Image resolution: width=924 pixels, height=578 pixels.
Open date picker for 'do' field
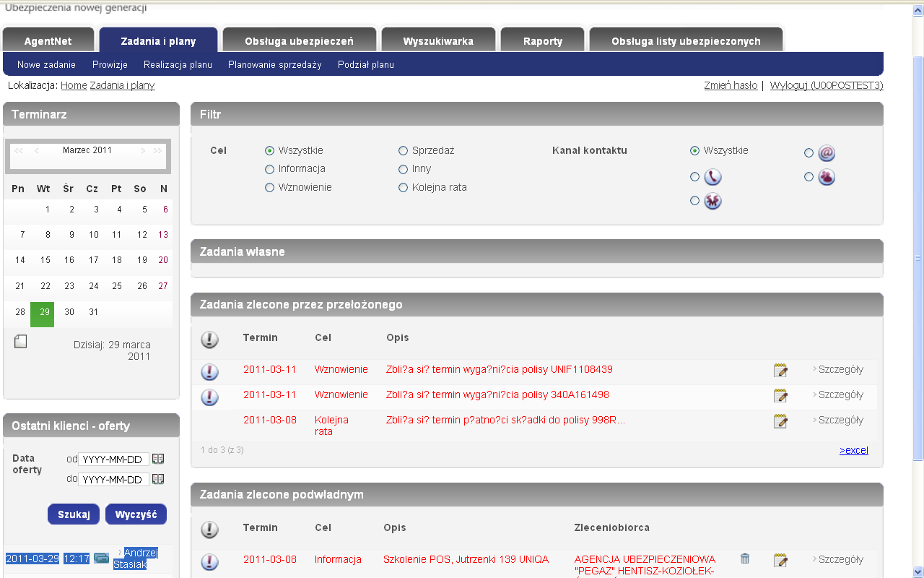click(x=158, y=479)
